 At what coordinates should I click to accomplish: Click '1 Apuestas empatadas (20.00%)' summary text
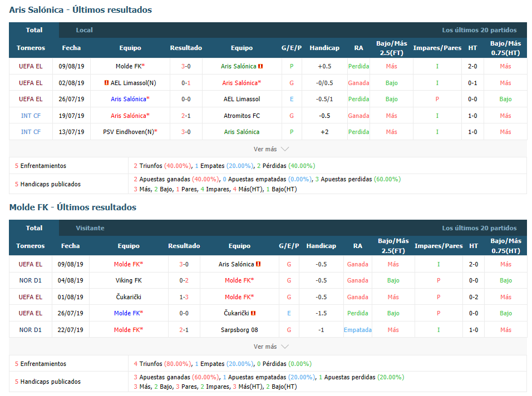[269, 377]
